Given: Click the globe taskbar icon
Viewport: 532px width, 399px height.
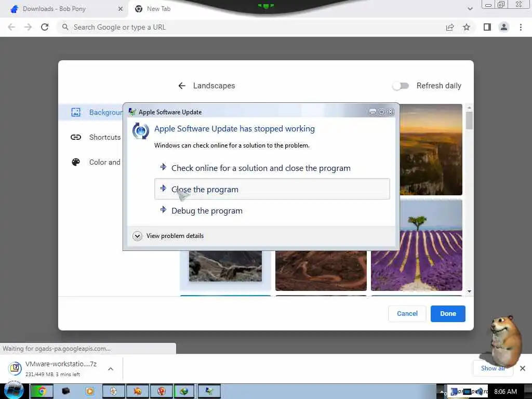Looking at the screenshot, I should tap(184, 392).
